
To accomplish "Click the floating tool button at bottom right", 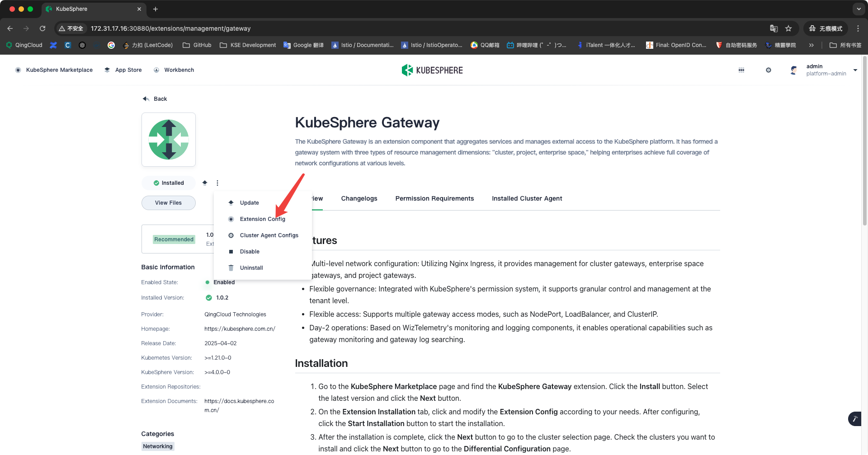I will [x=854, y=419].
